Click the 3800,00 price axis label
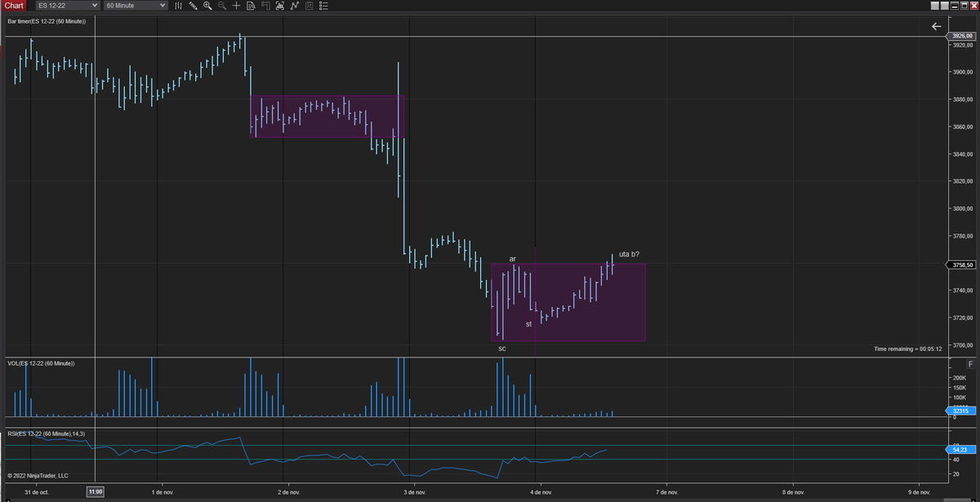This screenshot has width=980, height=502. point(962,209)
